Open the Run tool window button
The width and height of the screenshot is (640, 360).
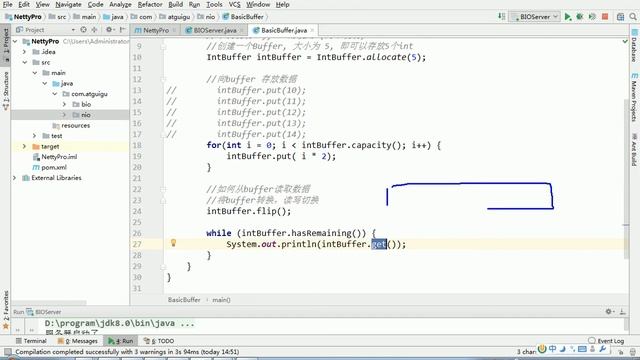[121, 341]
